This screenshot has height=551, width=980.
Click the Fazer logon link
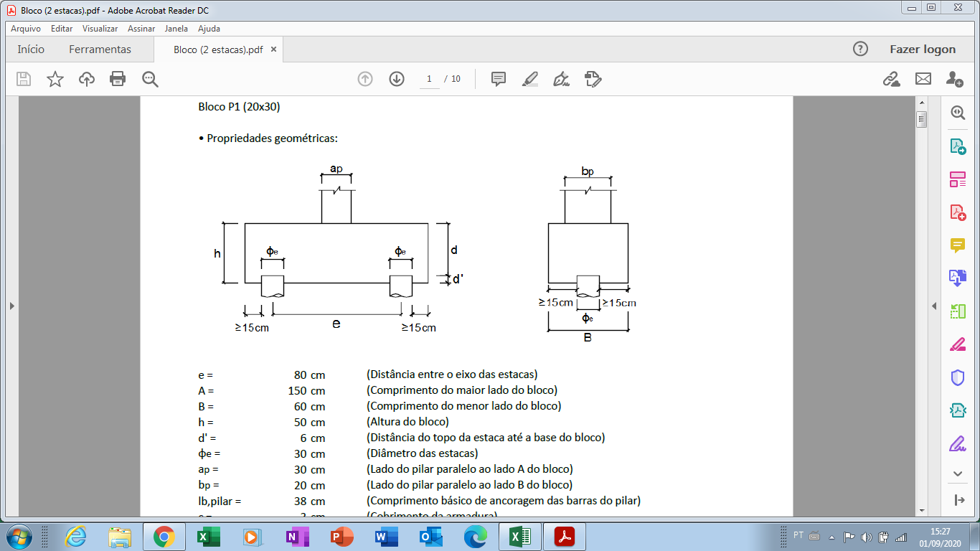[x=923, y=50]
